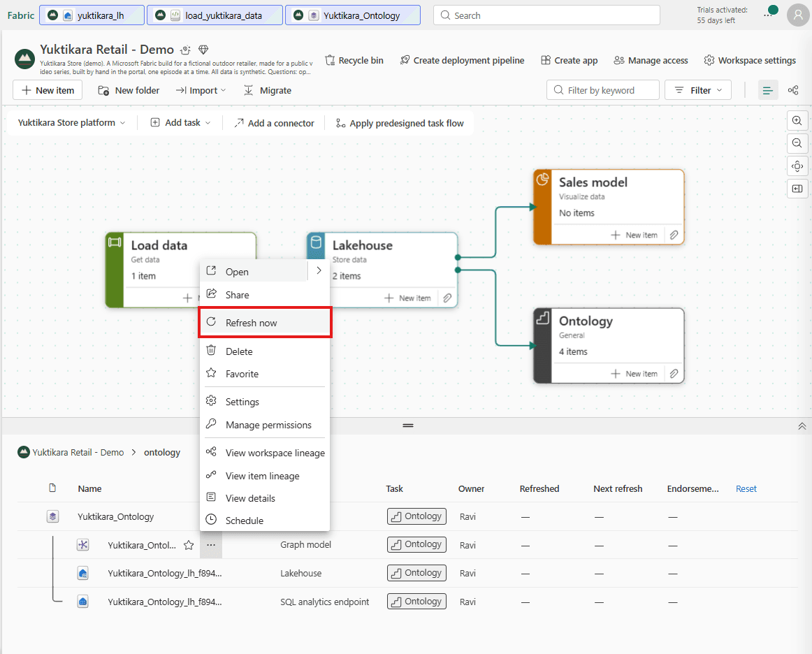Switch to the yuktikara_lh tab
The image size is (812, 654).
(x=92, y=15)
